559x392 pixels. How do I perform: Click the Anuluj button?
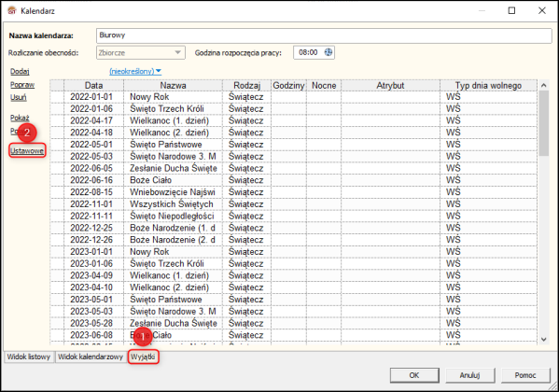point(469,375)
